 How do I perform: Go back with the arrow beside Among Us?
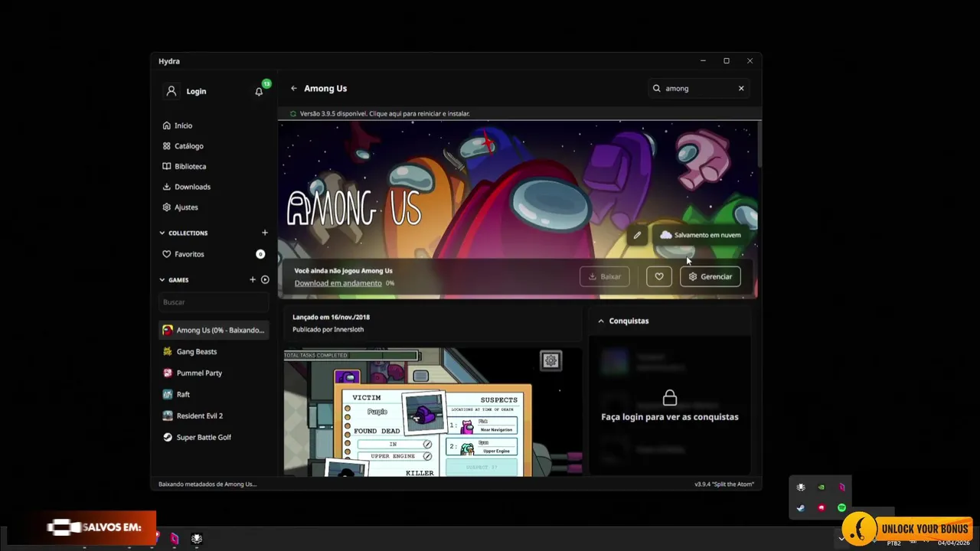293,89
